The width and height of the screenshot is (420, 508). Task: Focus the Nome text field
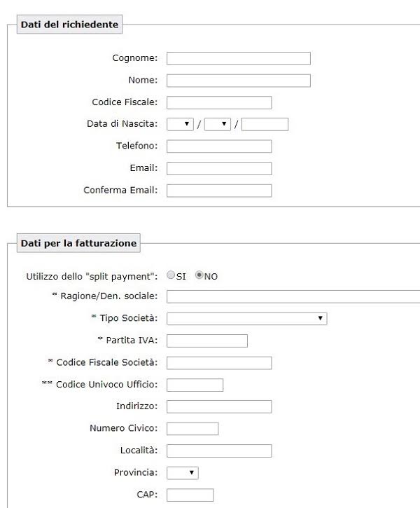click(238, 81)
